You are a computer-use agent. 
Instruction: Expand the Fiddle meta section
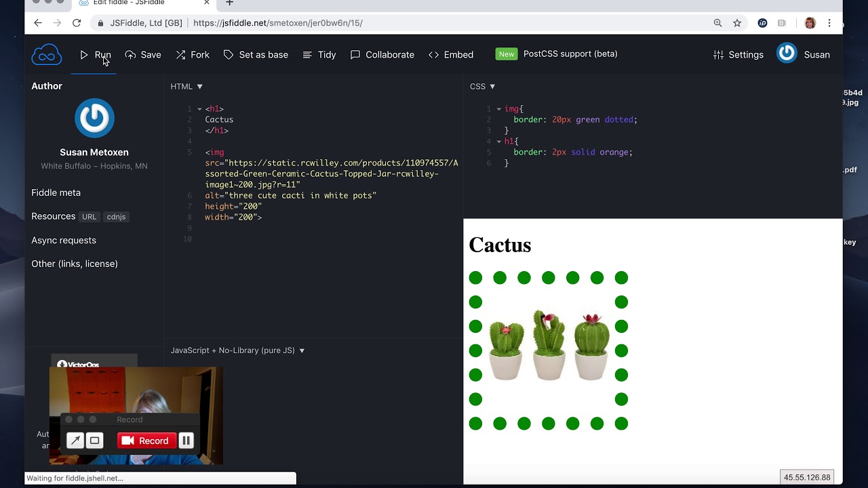56,192
